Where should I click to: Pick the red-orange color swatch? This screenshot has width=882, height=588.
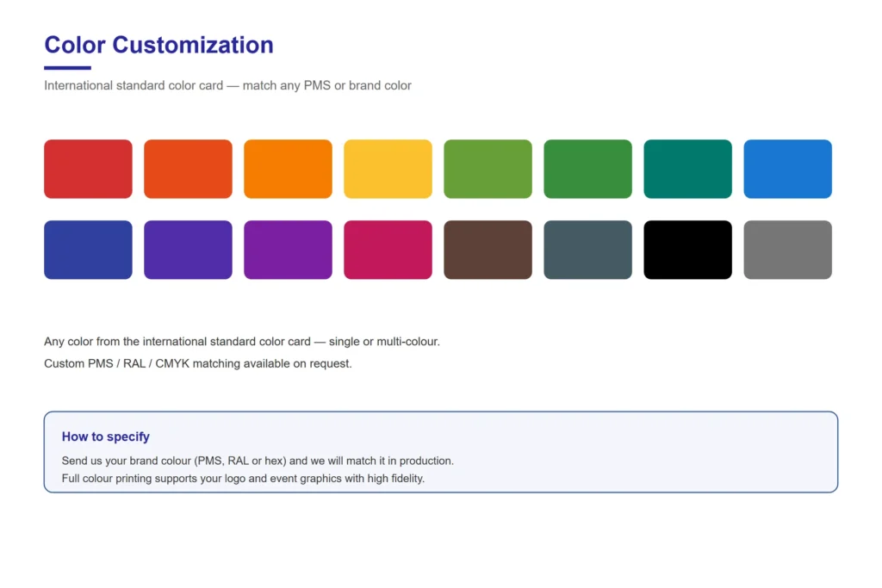[x=188, y=169]
